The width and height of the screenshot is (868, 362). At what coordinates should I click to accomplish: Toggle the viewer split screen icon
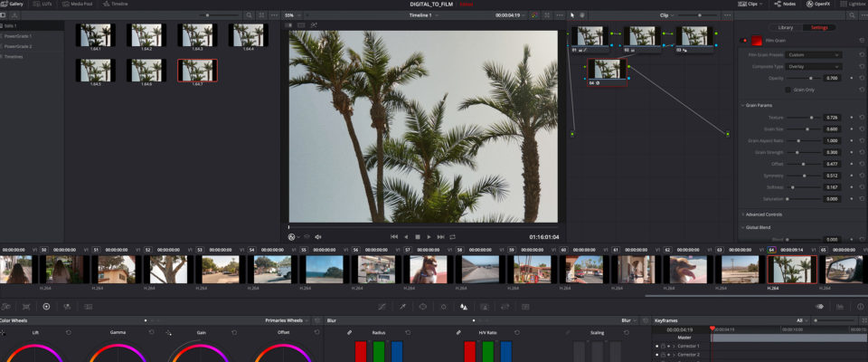[x=301, y=25]
